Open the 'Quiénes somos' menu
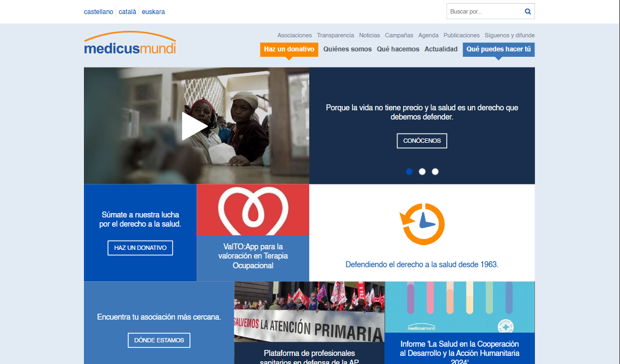 coord(348,49)
